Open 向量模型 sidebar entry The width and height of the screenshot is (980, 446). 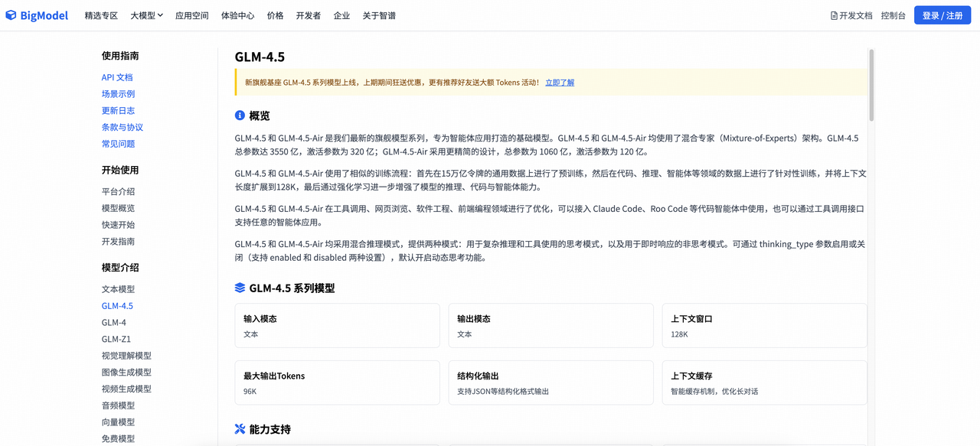(119, 422)
